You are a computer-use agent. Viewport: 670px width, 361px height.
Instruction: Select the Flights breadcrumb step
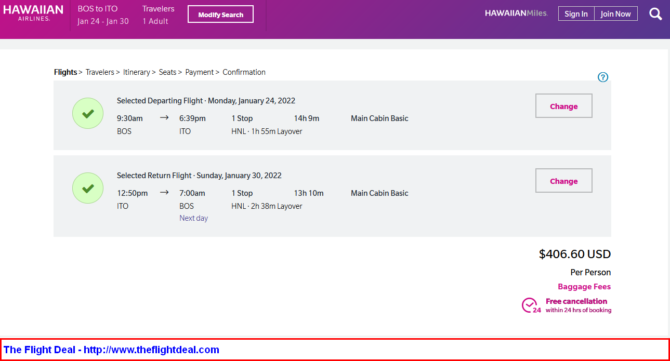click(x=65, y=72)
